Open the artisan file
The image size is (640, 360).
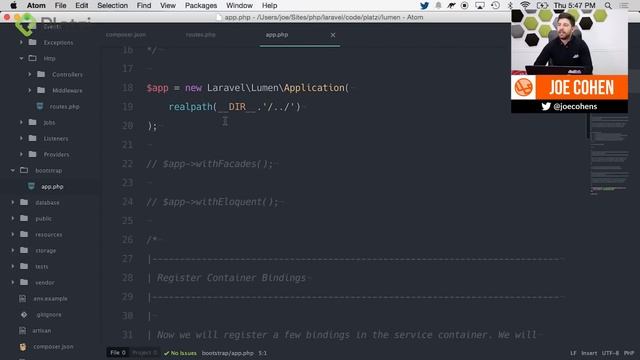click(x=42, y=331)
